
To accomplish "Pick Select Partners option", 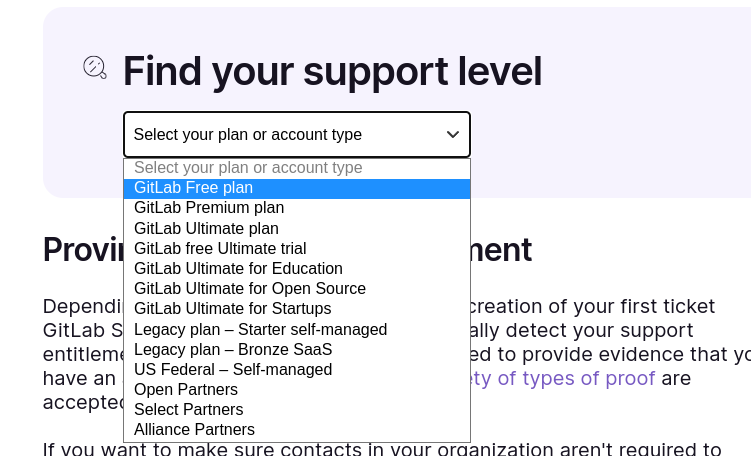I will [x=188, y=410].
